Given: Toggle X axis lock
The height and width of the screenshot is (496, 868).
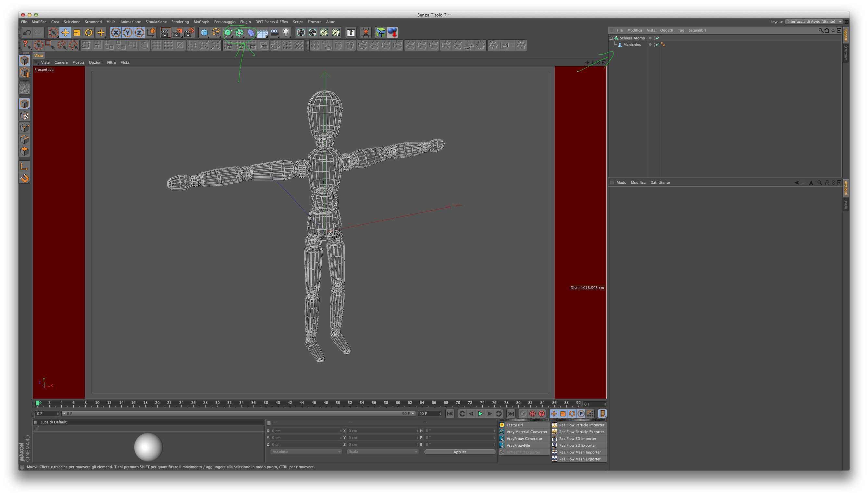Looking at the screenshot, I should [116, 33].
